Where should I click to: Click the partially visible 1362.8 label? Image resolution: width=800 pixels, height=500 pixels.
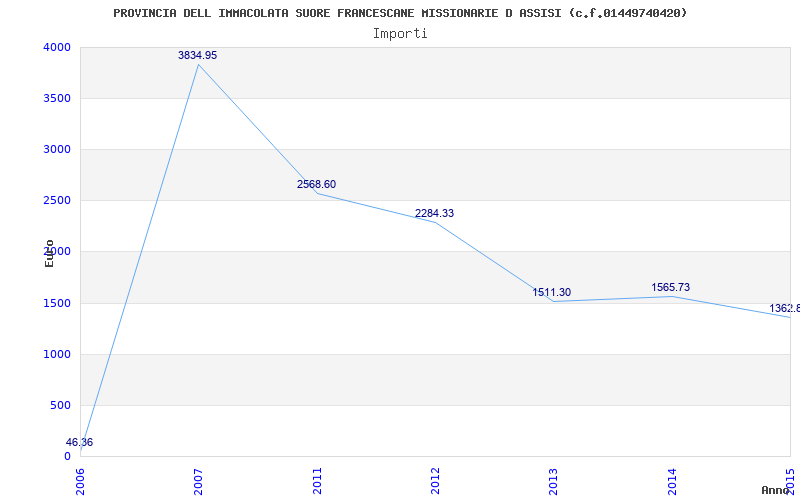coord(784,308)
